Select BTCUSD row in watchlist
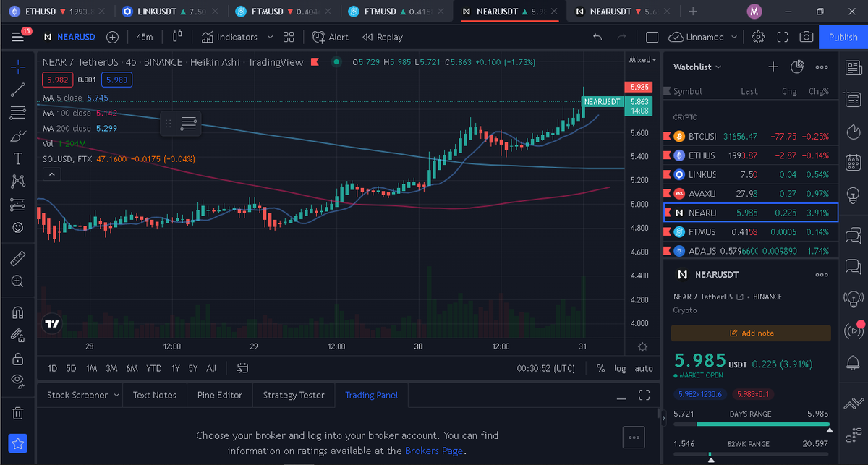Viewport: 868px width, 465px height. [751, 136]
